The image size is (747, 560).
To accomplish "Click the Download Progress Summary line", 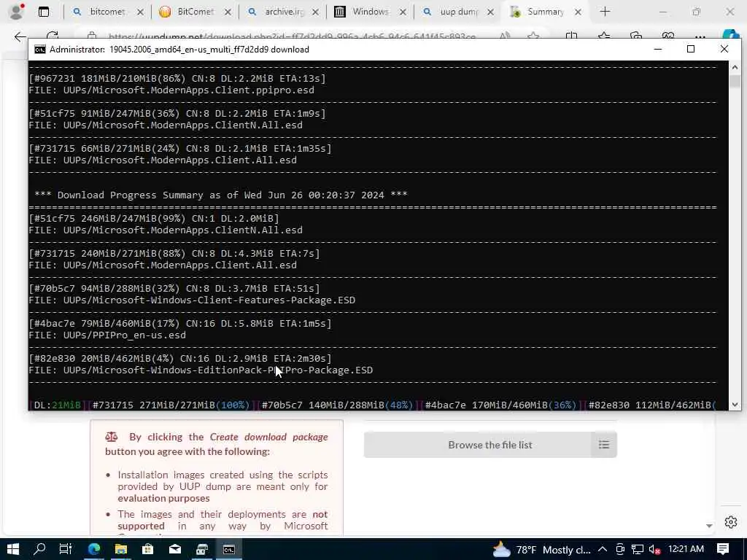I will [221, 195].
